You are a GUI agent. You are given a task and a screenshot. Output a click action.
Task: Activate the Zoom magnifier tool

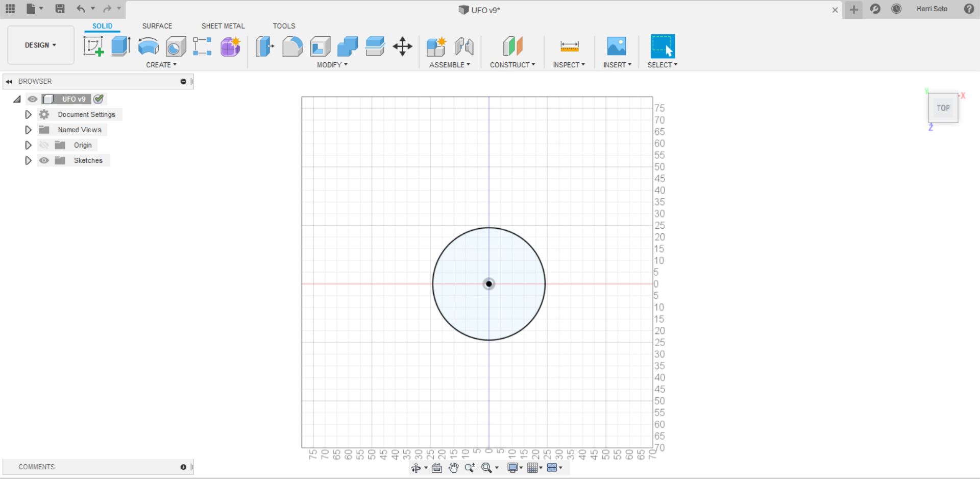tap(470, 468)
